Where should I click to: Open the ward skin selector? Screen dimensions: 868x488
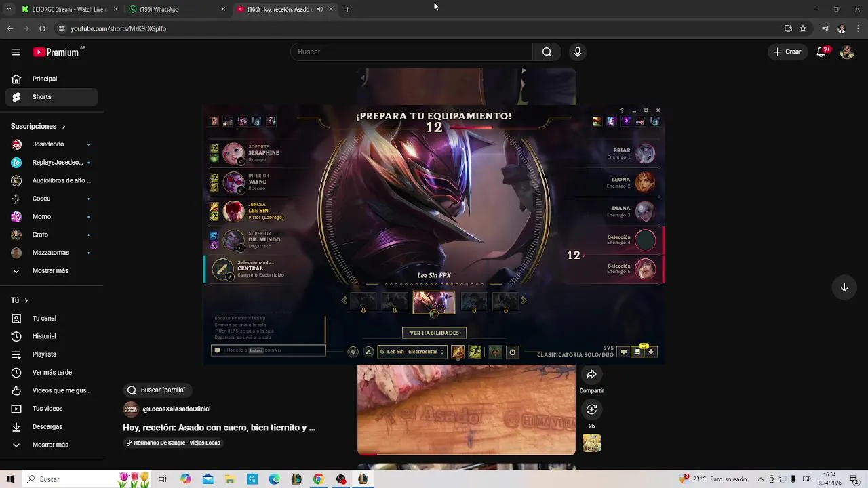pos(496,352)
